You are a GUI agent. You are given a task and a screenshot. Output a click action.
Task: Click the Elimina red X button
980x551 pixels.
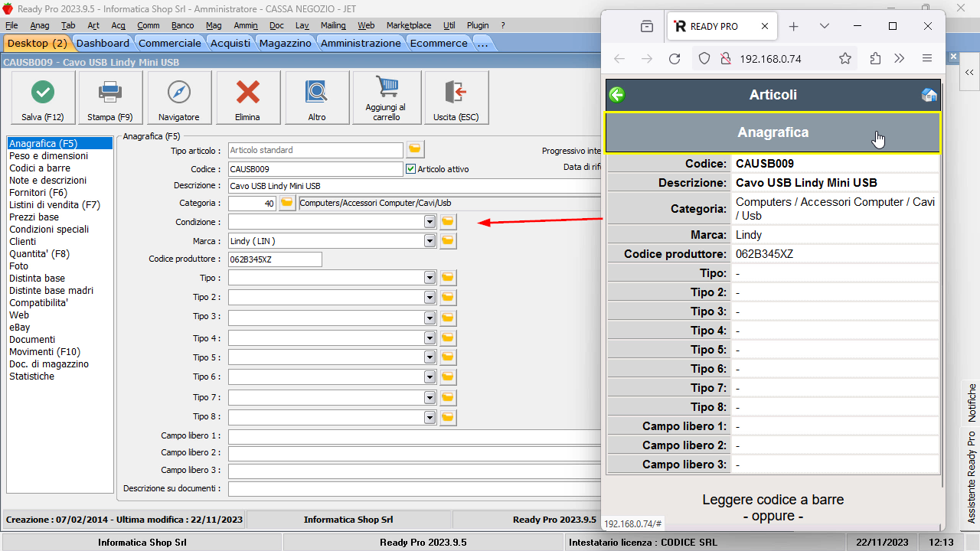click(x=248, y=97)
